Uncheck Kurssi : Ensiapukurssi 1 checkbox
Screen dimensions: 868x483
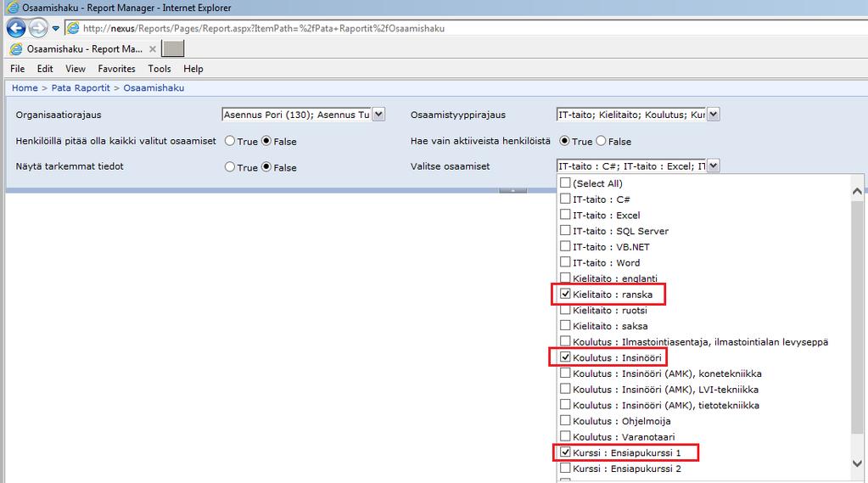[x=565, y=452]
